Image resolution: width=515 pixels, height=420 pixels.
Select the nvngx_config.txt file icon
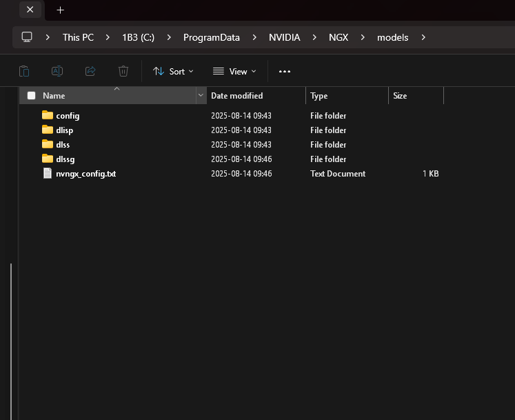48,174
